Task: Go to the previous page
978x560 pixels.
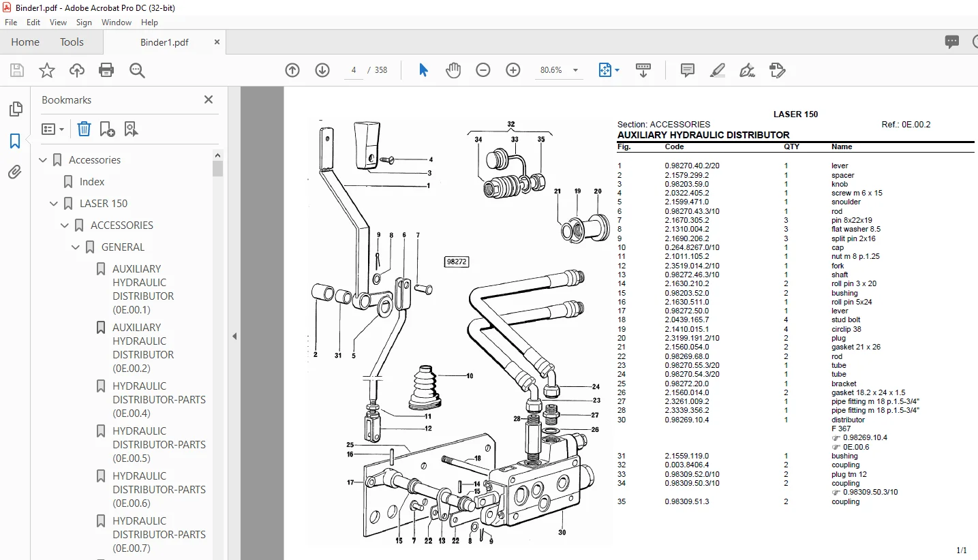Action: pos(292,70)
